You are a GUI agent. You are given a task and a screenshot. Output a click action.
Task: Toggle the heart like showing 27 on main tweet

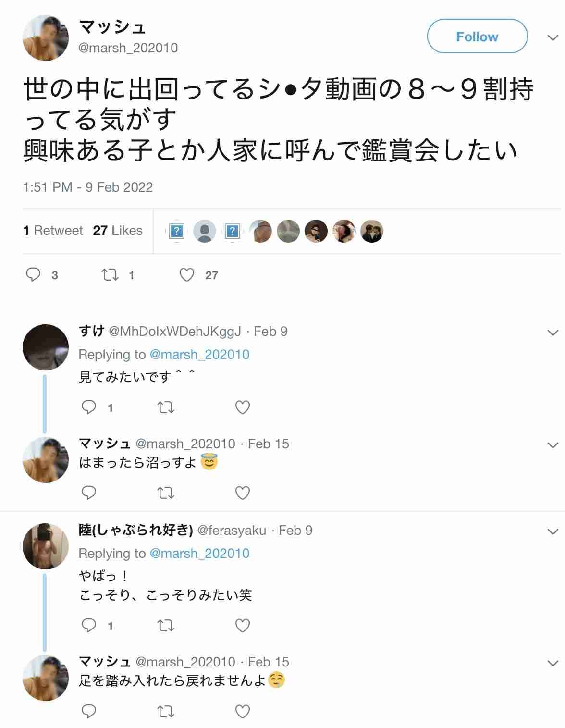point(187,274)
